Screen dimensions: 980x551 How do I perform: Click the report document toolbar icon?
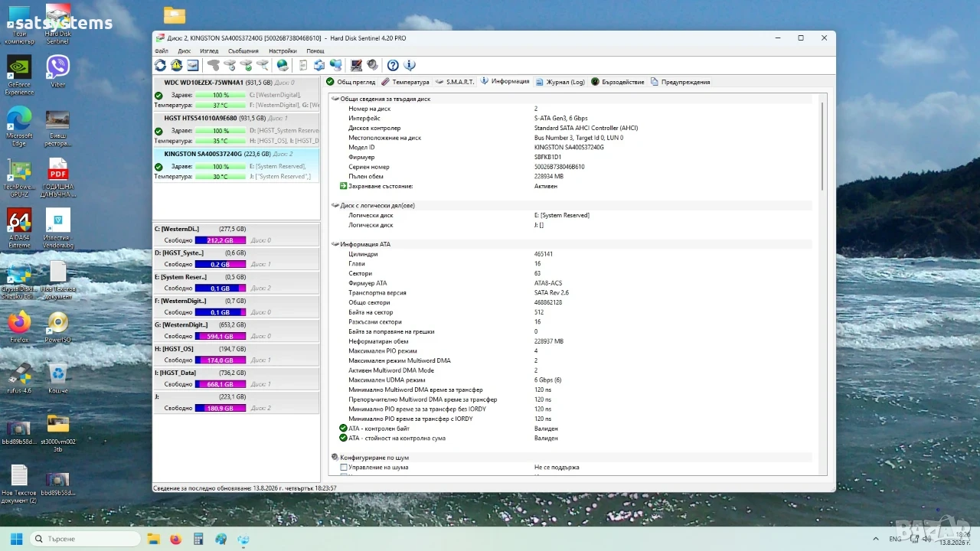[303, 66]
